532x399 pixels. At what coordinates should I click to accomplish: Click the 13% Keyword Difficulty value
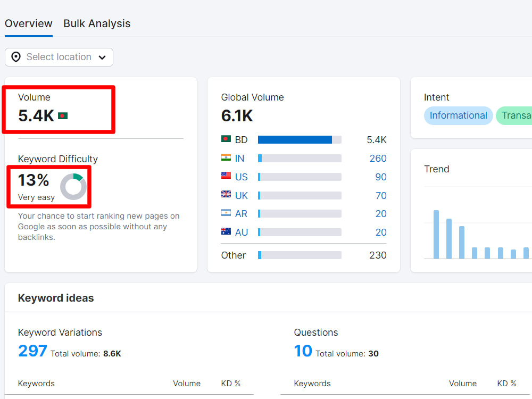[33, 180]
